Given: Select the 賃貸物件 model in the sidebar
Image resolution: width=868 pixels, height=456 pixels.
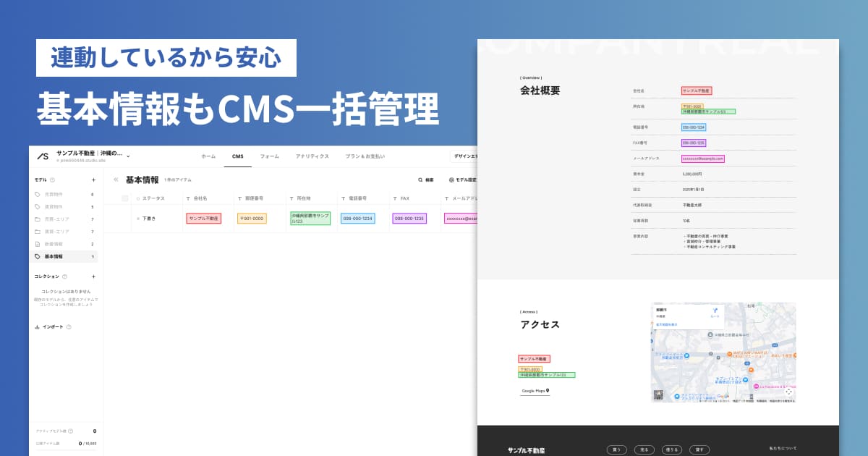Looking at the screenshot, I should point(55,206).
